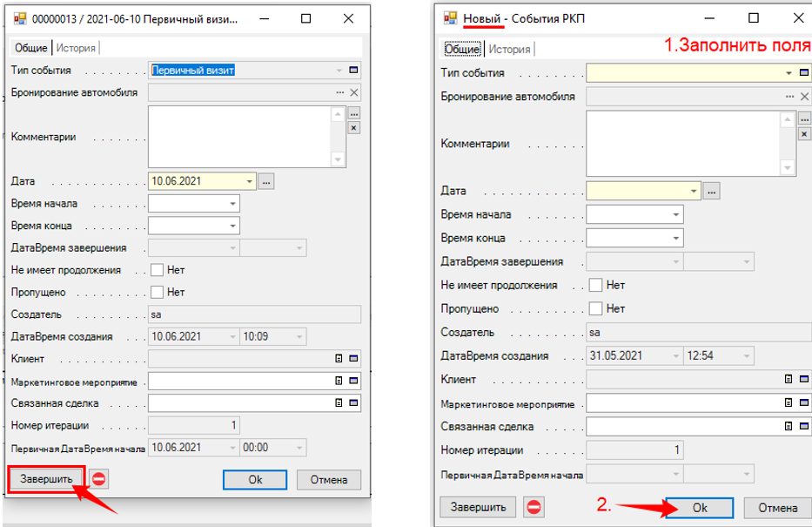This screenshot has width=812, height=527.
Task: Check Не имеет продолжения in Первичный визит window
Action: pyautogui.click(x=158, y=270)
